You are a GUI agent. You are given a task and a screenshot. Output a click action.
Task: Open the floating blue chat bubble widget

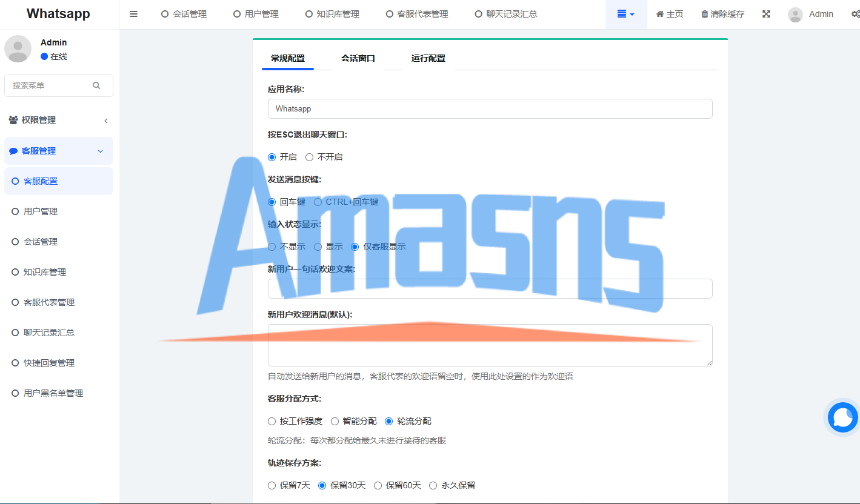point(843,417)
